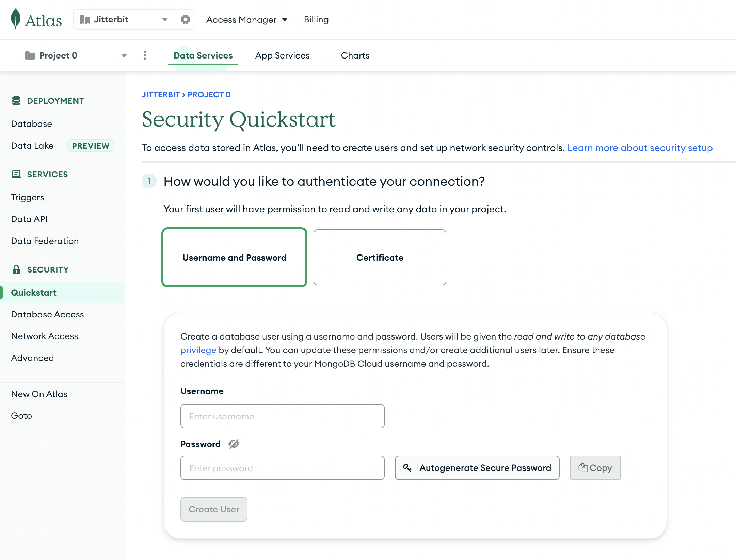The height and width of the screenshot is (560, 736).
Task: Click Autogenerate Secure Password
Action: (x=477, y=468)
